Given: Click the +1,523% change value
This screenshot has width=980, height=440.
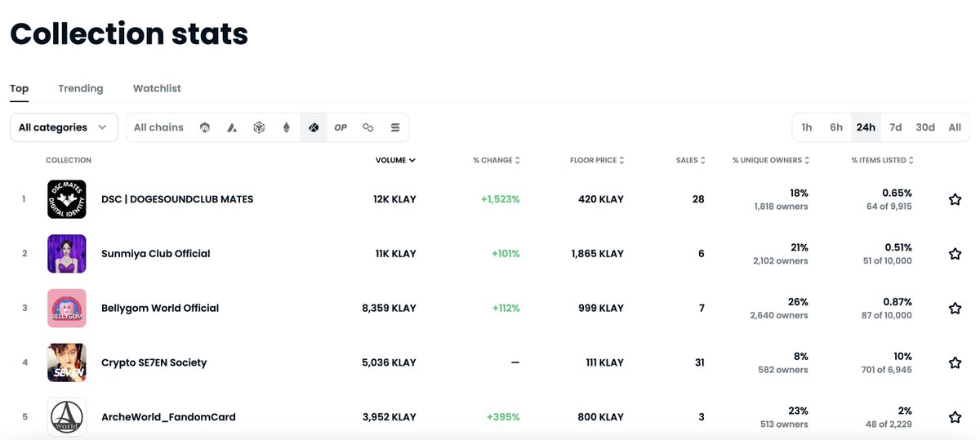Looking at the screenshot, I should (501, 199).
